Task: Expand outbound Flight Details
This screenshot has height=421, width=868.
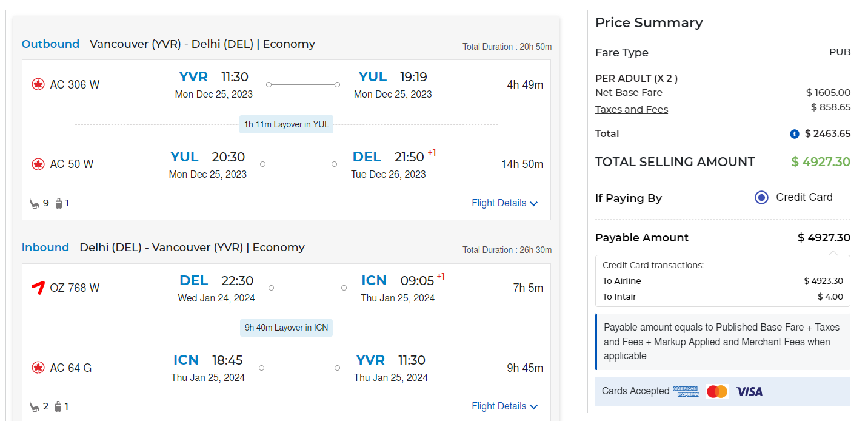Action: pos(504,203)
